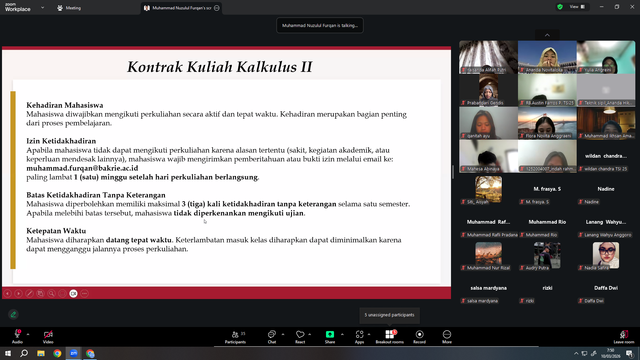640x360 pixels.
Task: Select Muhammad Nur Rizal's participant tile
Action: pos(489,255)
